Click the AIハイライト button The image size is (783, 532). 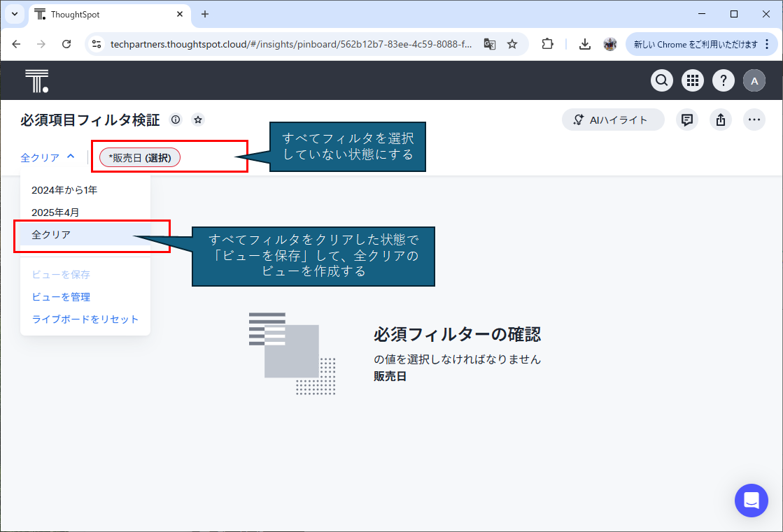coord(613,120)
